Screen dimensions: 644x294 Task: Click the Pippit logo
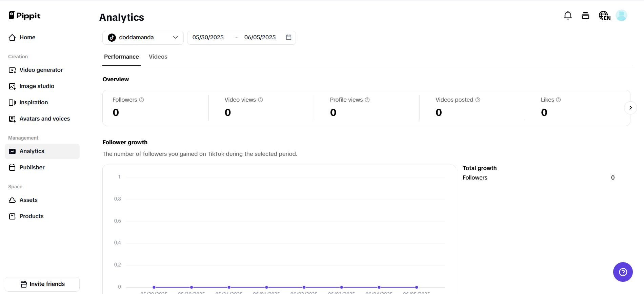24,16
